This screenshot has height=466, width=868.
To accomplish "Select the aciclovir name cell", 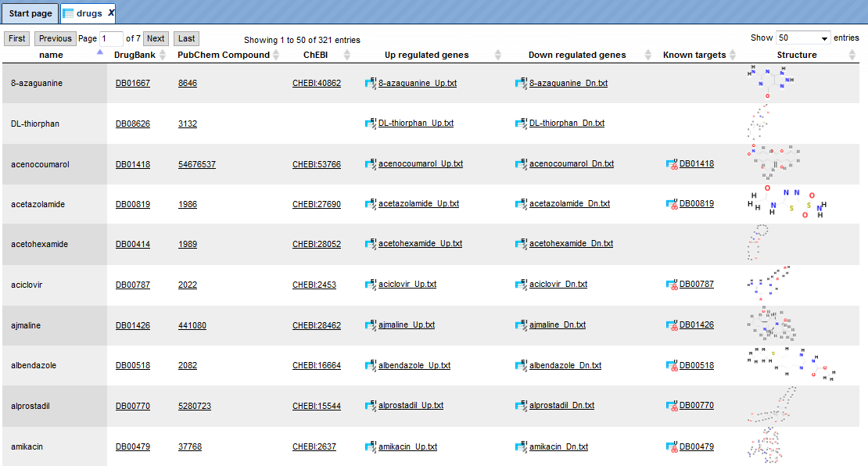I will tap(55, 285).
